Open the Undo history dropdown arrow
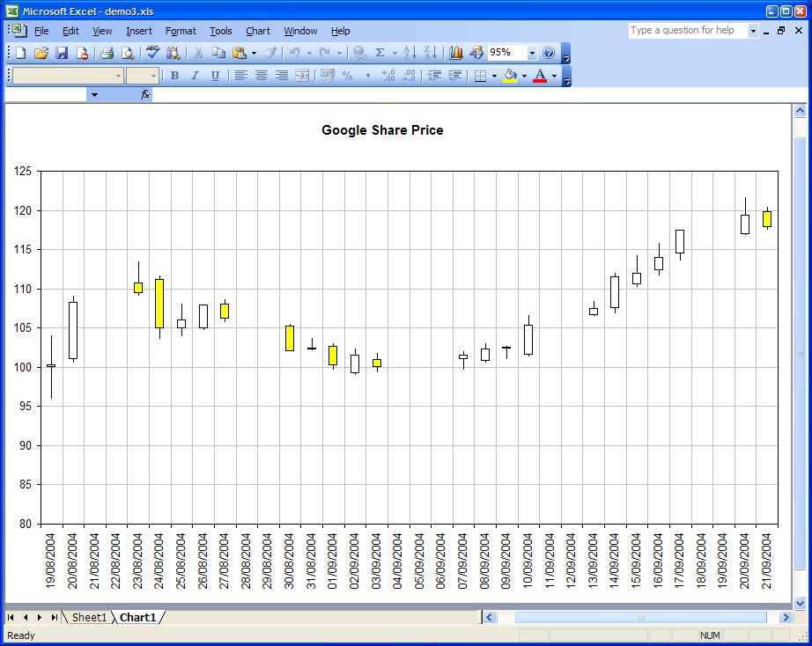 tap(309, 53)
